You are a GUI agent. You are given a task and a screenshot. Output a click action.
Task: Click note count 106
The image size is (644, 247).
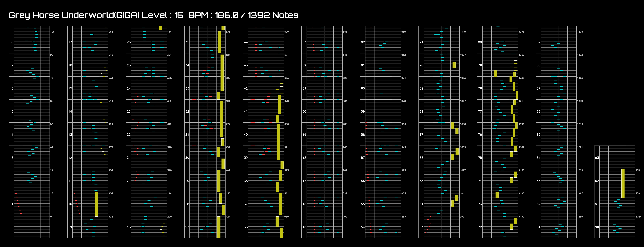(52, 32)
